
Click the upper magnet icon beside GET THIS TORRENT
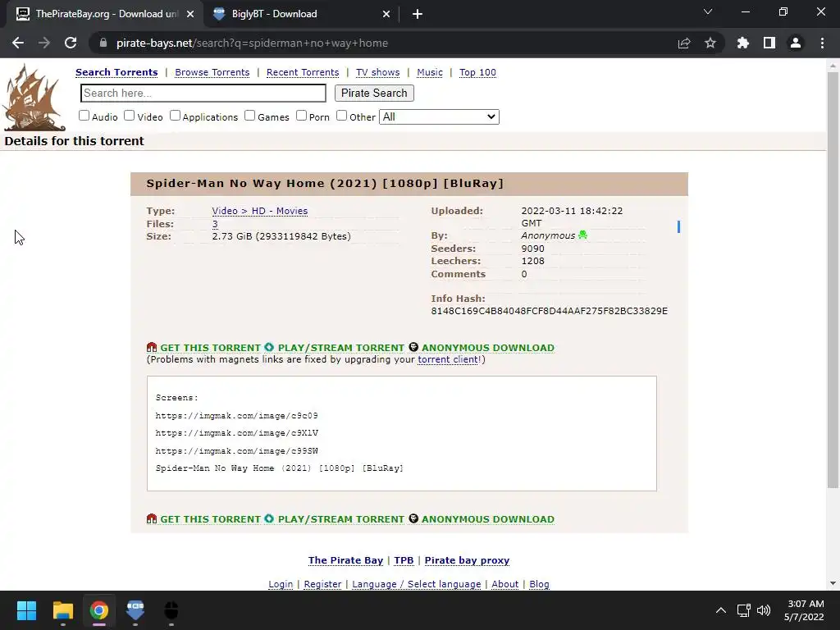(x=152, y=347)
